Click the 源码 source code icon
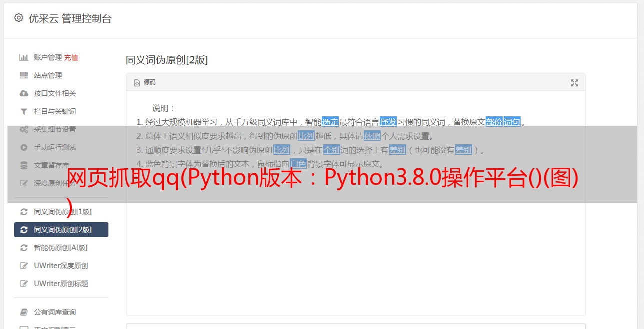Screen dimensions: 644x329 pos(137,83)
